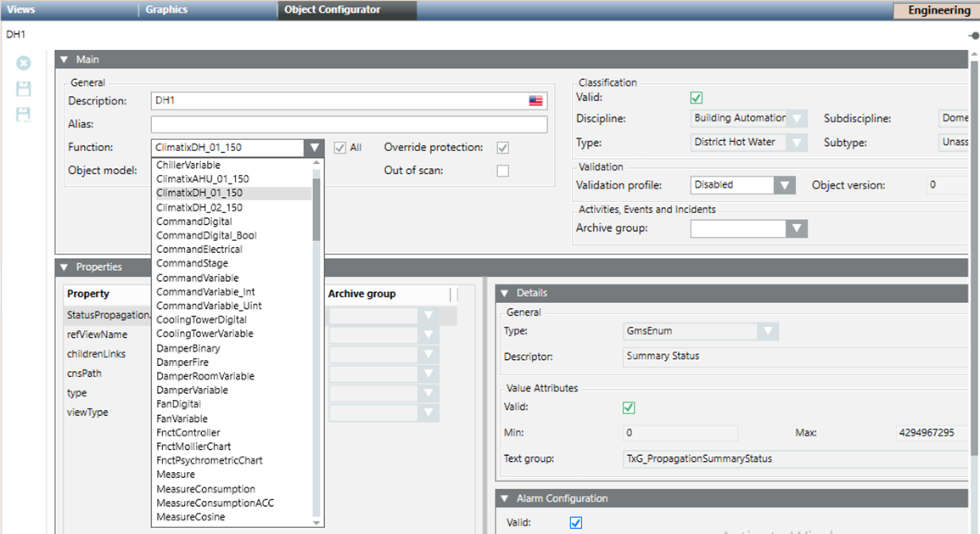The height and width of the screenshot is (534, 980).
Task: Switch to the Graphics tab
Action: (x=166, y=10)
